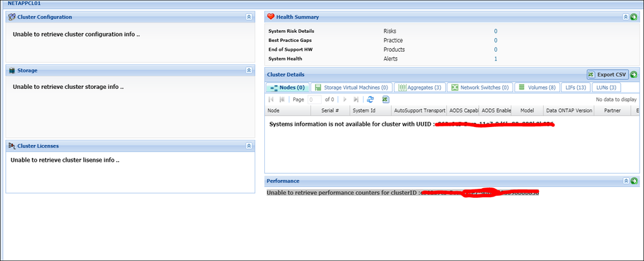Go to the previous page of nodes

pyautogui.click(x=282, y=100)
